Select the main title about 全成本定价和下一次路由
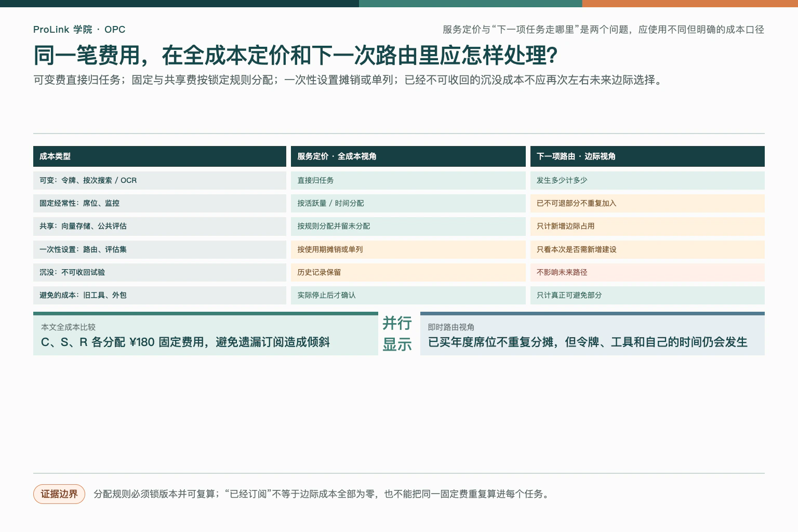 [x=296, y=55]
